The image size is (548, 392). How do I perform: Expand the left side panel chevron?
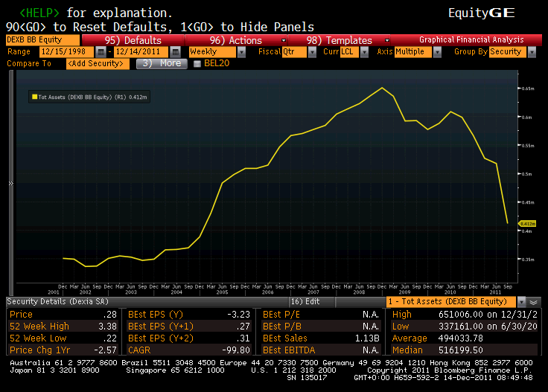pyautogui.click(x=11, y=183)
